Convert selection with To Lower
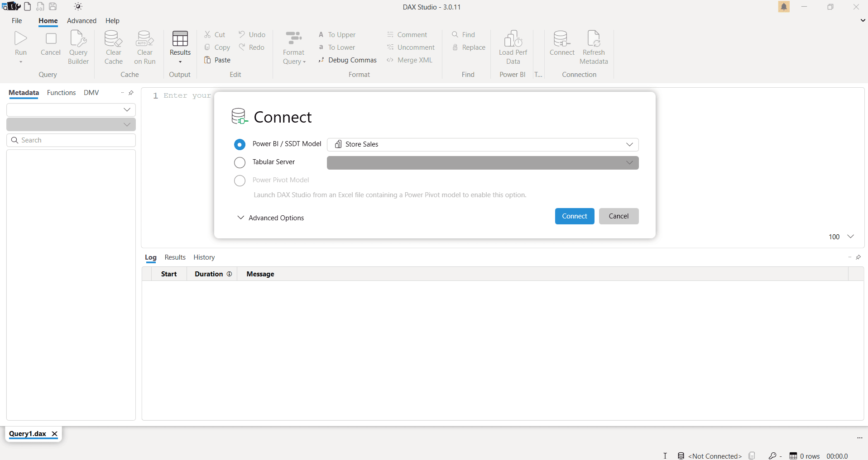 pyautogui.click(x=336, y=47)
